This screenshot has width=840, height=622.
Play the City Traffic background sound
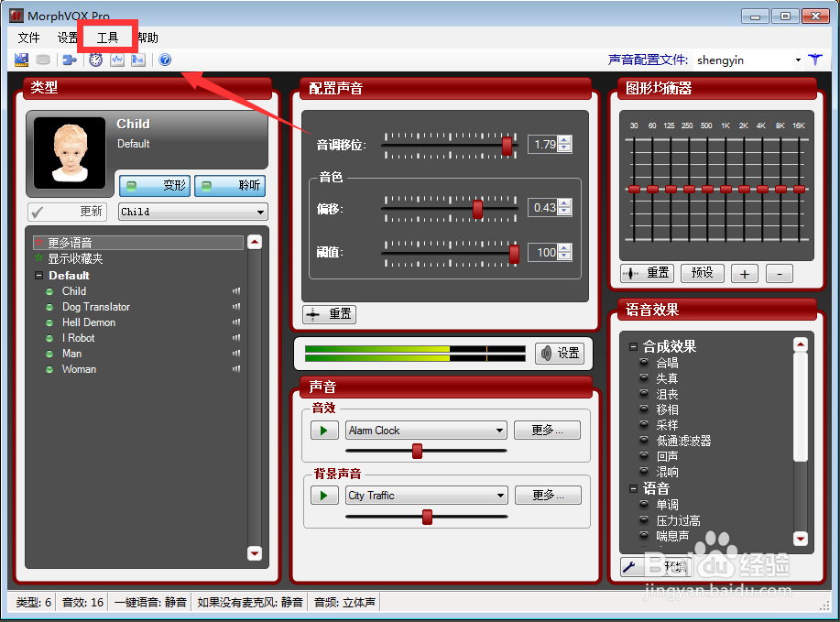(324, 496)
